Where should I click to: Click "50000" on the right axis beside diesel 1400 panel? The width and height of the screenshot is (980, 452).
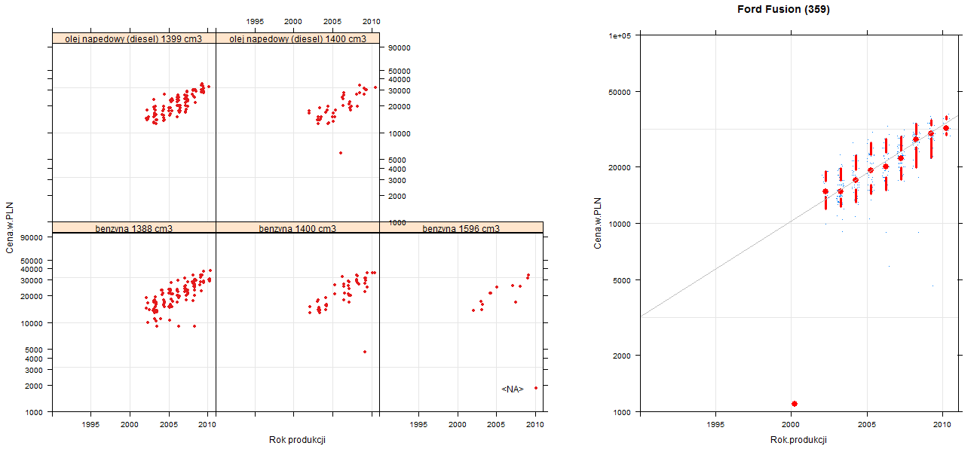(398, 71)
